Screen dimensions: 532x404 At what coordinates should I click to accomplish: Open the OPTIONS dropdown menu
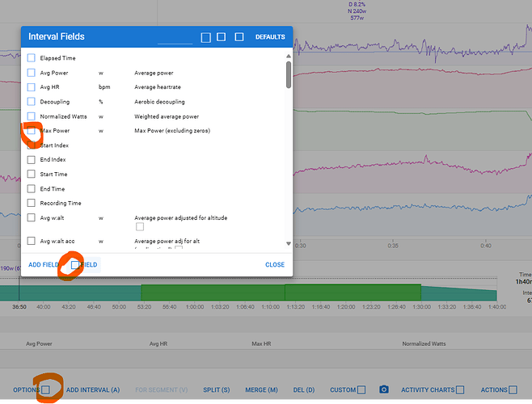coord(32,389)
